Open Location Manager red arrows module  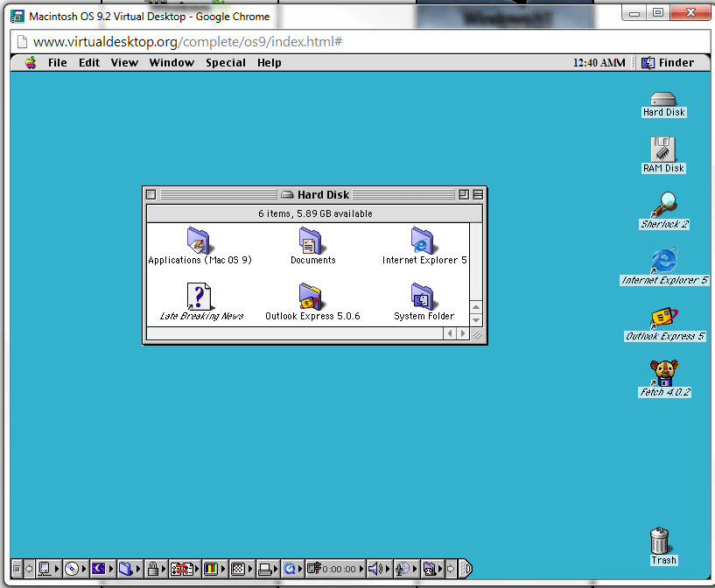pos(182,569)
